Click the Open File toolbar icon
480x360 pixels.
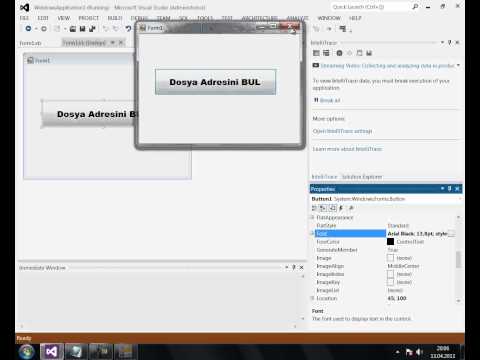(x=73, y=29)
